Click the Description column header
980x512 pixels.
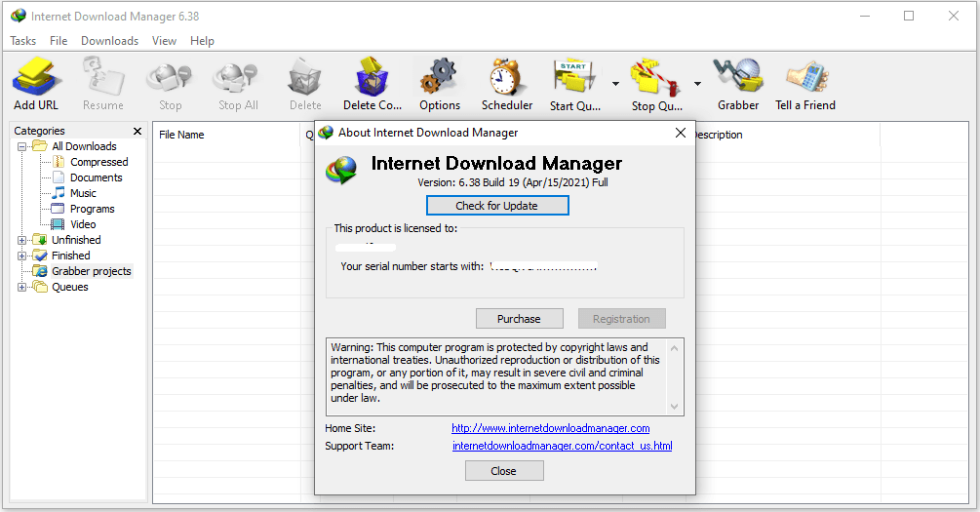tap(786, 135)
